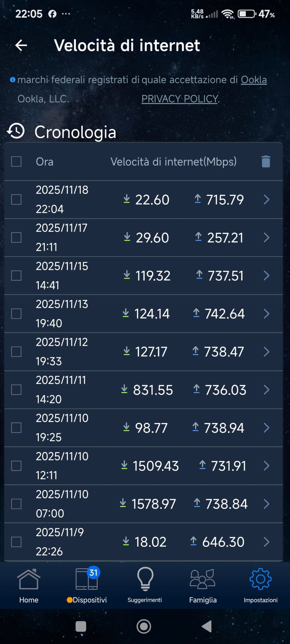Expand details chevron for 2025/11/11 result

[x=266, y=390]
